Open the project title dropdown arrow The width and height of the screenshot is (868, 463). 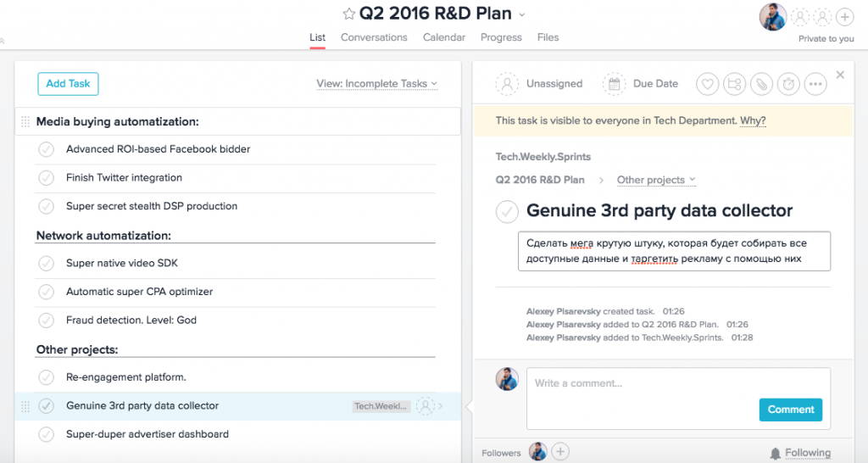coord(522,14)
